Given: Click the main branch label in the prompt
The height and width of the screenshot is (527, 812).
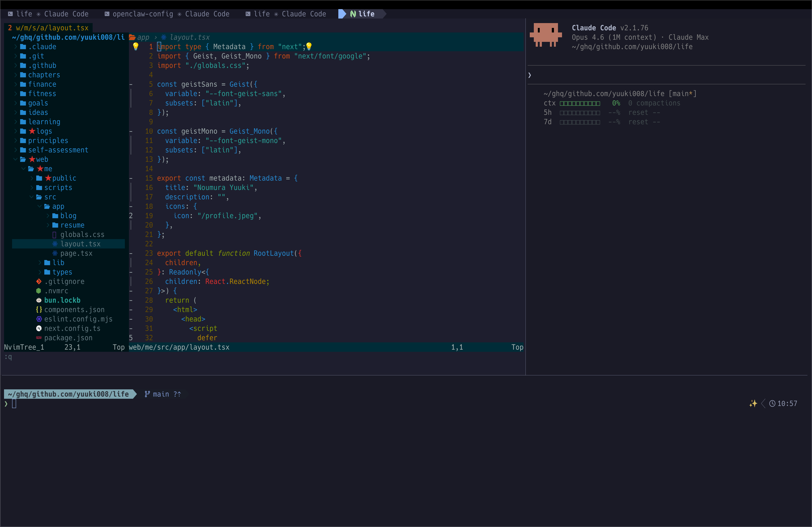Looking at the screenshot, I should pos(161,394).
